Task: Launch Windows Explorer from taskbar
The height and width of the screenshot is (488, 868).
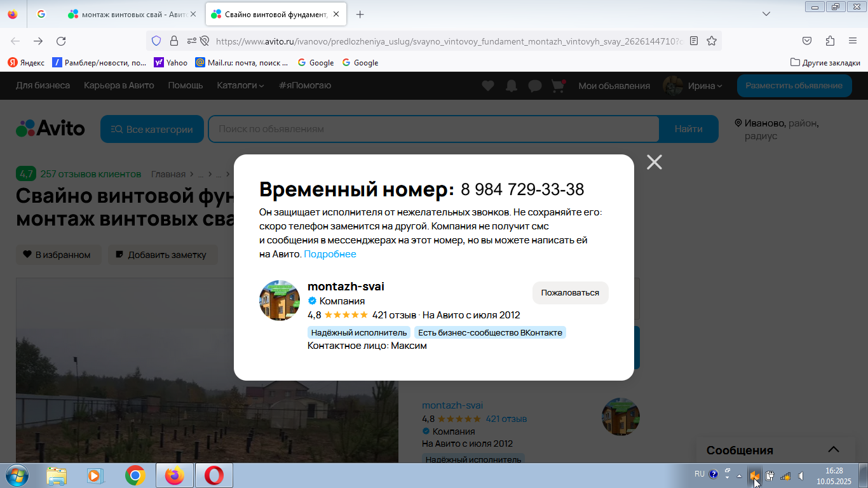Action: (57, 475)
